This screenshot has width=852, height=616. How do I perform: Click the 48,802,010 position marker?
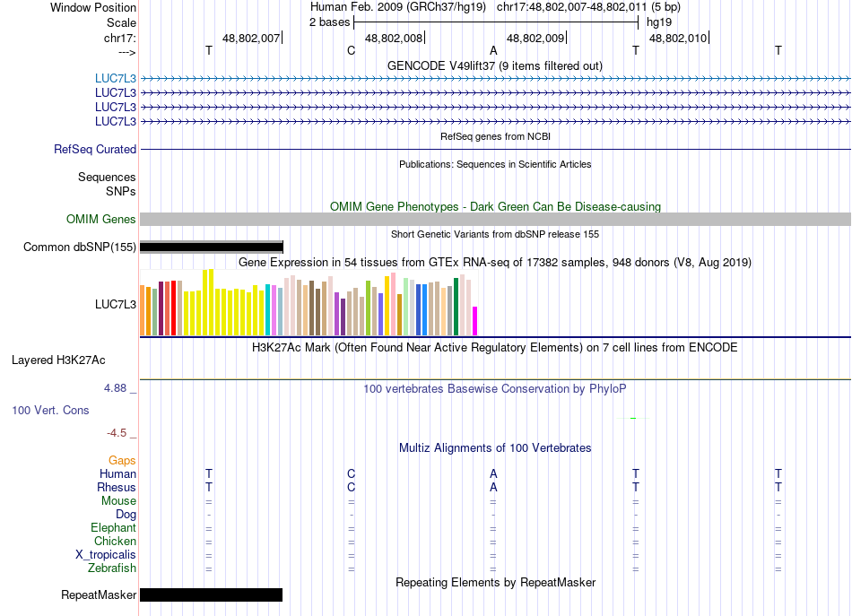coord(678,38)
